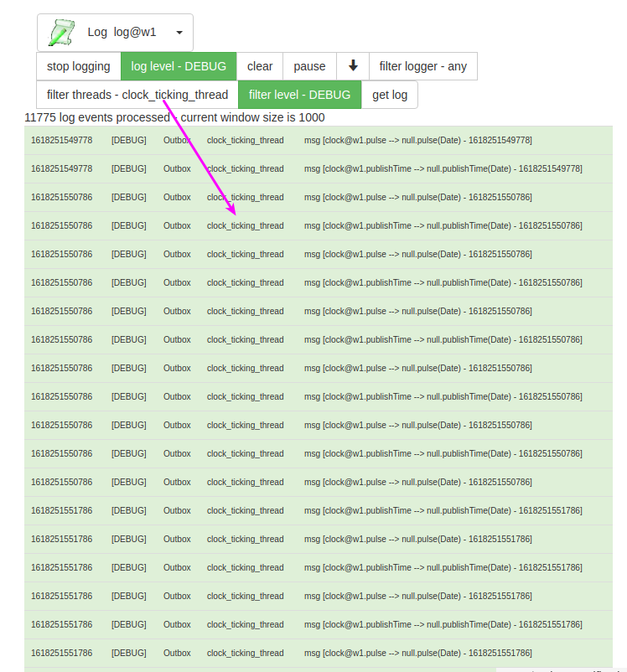This screenshot has height=672, width=627.
Task: Click clock_ticking_thread in last visible row
Action: pyautogui.click(x=246, y=653)
